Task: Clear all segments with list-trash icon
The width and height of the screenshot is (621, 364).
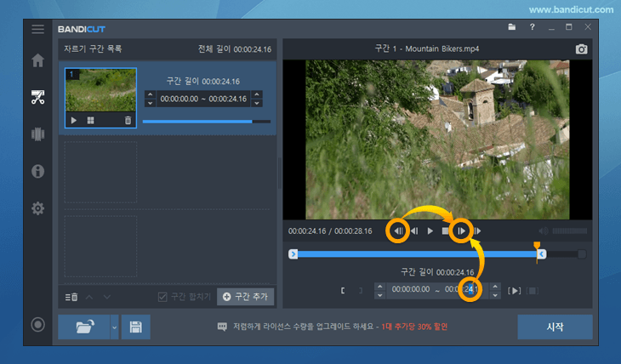Action: pyautogui.click(x=71, y=297)
